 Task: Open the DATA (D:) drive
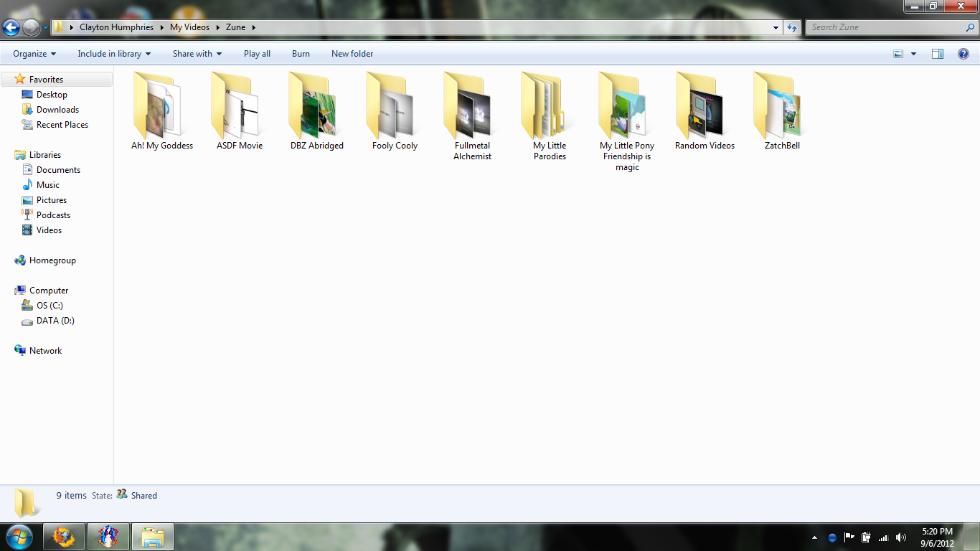click(55, 321)
